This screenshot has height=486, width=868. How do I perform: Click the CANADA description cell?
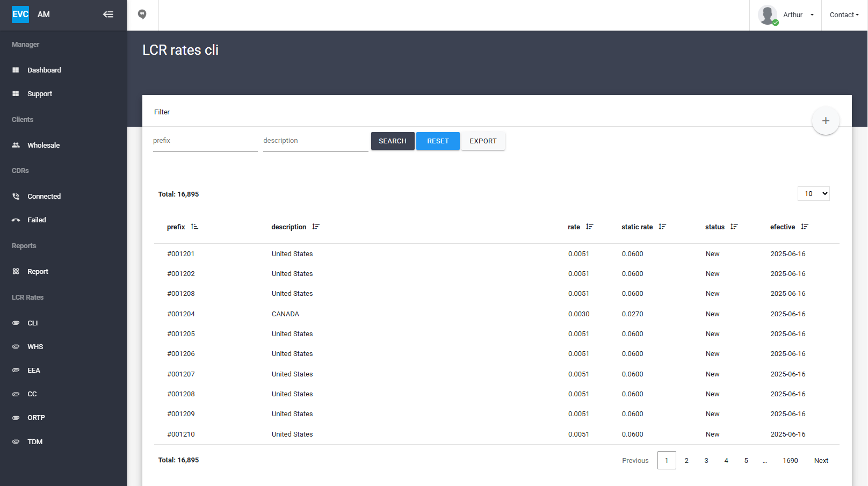pyautogui.click(x=285, y=314)
